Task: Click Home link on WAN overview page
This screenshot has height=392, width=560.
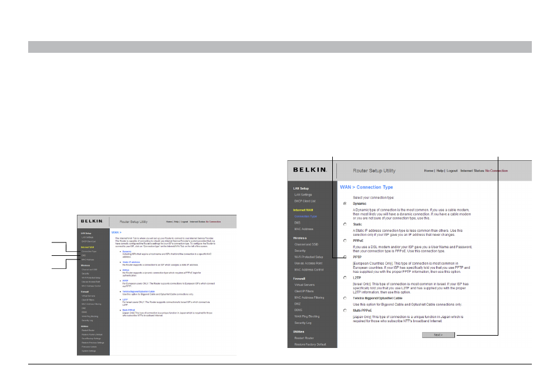Action: (x=169, y=222)
